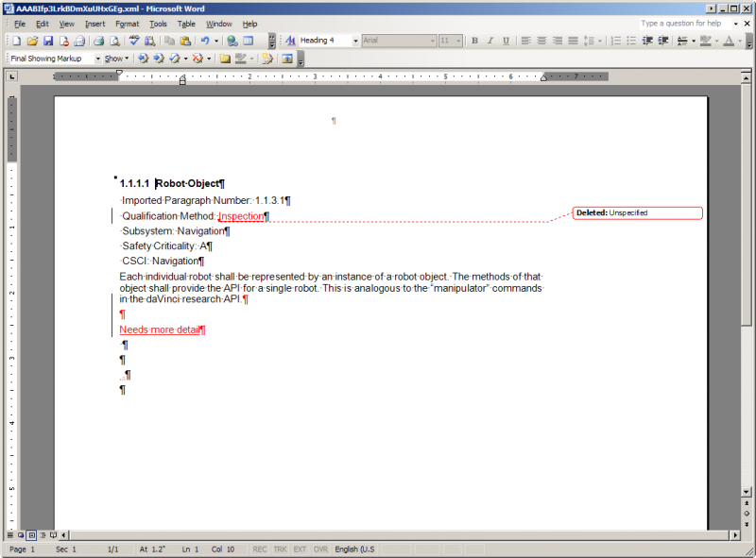
Task: Undo the last action
Action: 205,41
